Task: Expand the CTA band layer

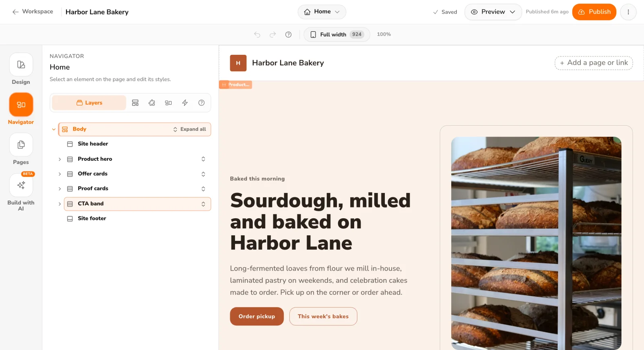Action: pyautogui.click(x=60, y=204)
